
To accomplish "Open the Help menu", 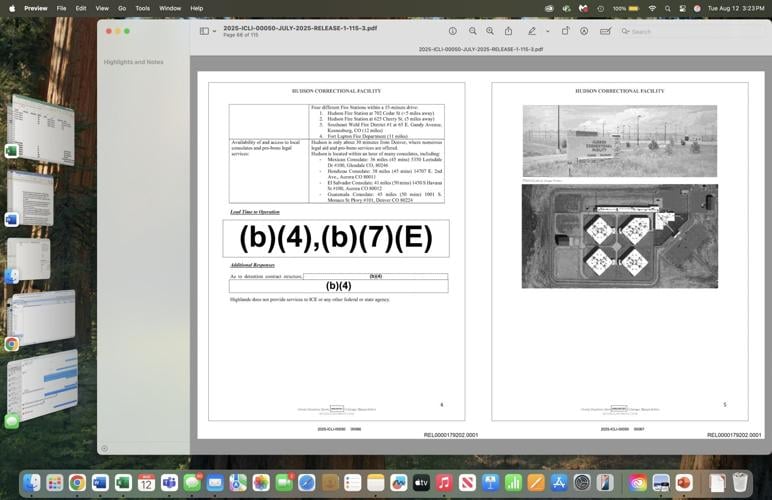I will point(197,8).
